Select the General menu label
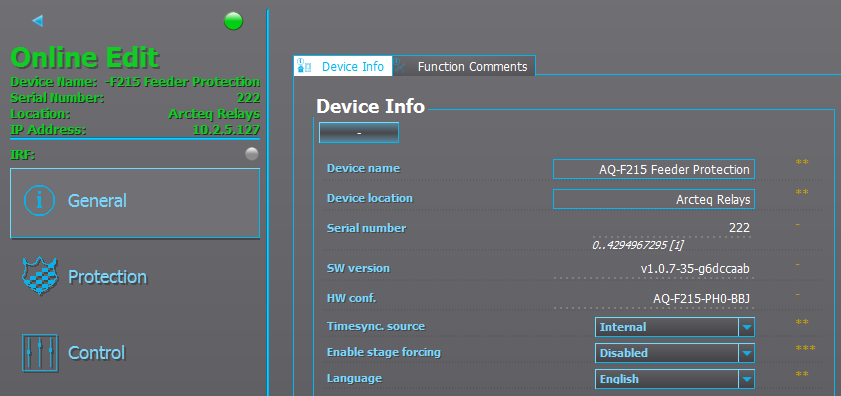The image size is (841, 396). tap(97, 201)
